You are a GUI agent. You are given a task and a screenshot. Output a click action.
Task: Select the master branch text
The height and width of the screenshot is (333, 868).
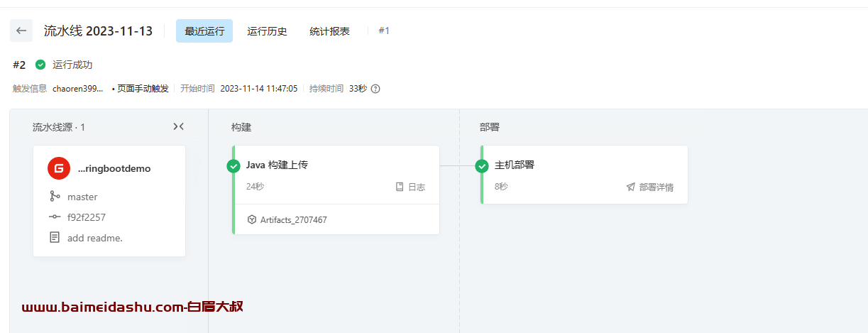(82, 197)
